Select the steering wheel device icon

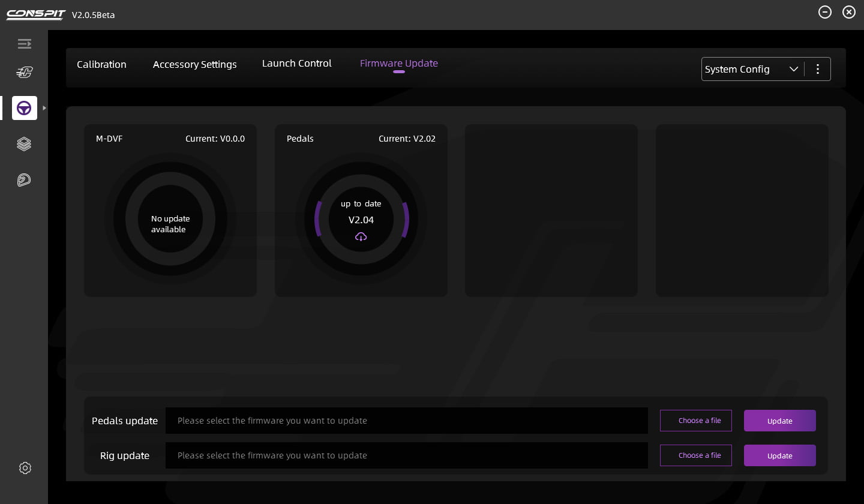(x=24, y=108)
